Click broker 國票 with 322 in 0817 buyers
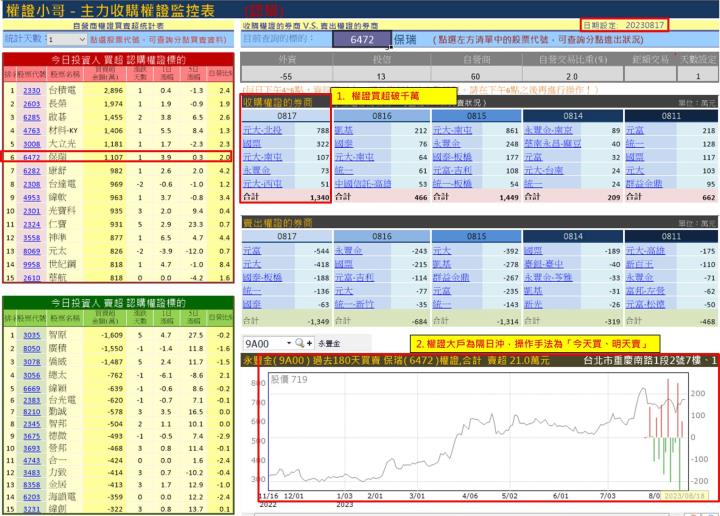 [252, 144]
